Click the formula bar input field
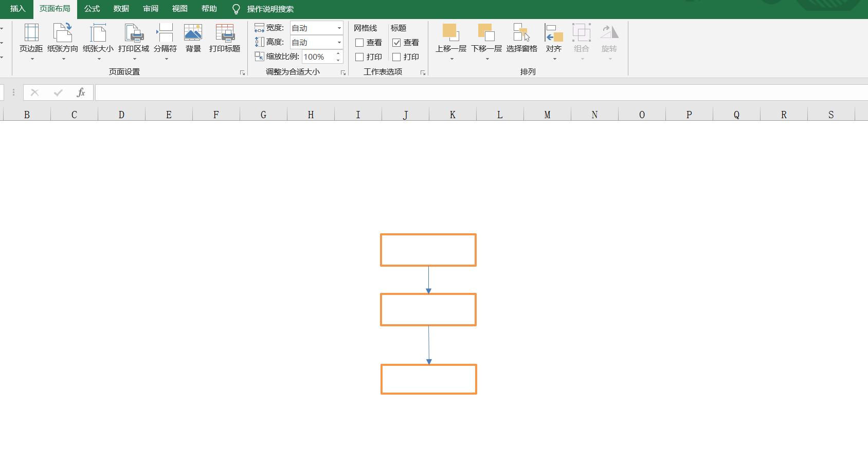This screenshot has height=464, width=868. point(463,92)
